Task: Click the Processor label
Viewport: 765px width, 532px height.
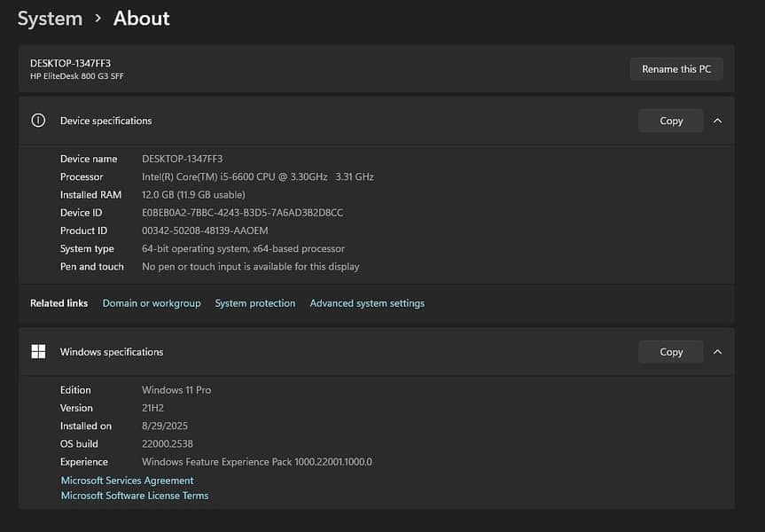Action: pos(82,176)
